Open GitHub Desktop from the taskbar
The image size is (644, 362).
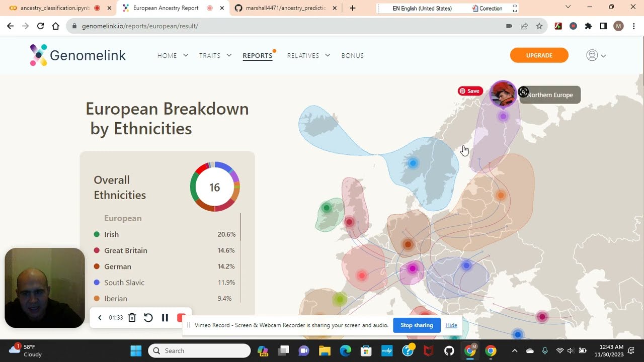point(449,351)
